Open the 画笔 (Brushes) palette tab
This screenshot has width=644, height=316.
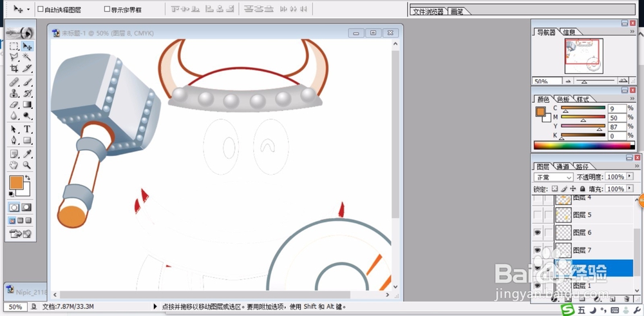click(x=457, y=12)
